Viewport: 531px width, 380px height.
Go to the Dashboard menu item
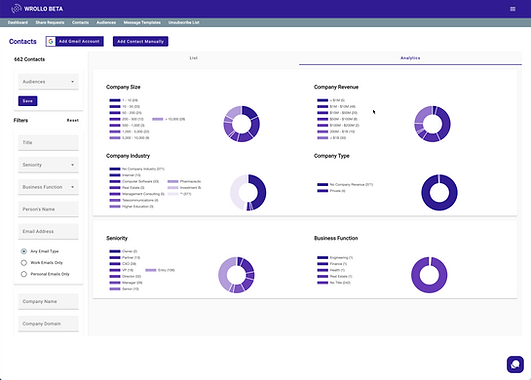coord(18,22)
